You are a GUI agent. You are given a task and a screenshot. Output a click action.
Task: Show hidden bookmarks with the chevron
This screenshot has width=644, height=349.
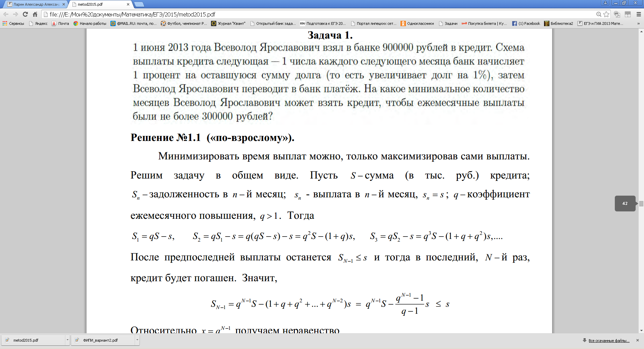(x=638, y=23)
